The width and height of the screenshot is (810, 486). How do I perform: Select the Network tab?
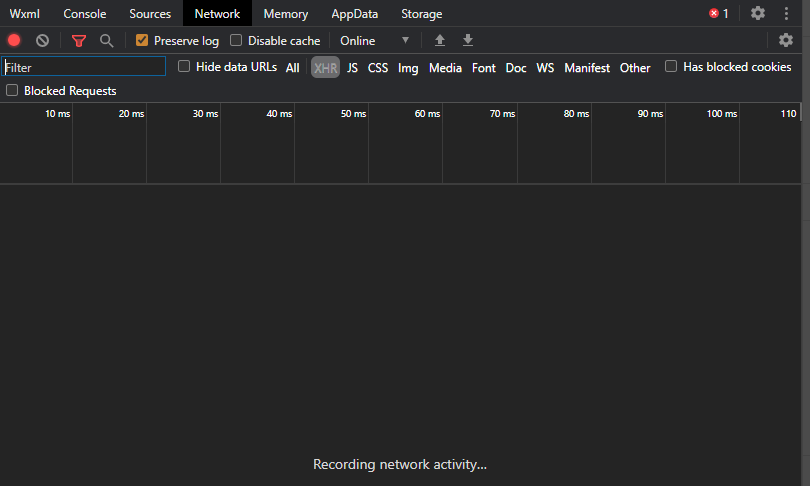point(217,14)
